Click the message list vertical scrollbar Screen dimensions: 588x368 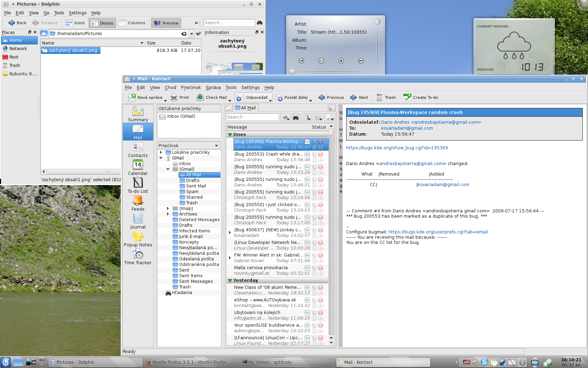331,232
